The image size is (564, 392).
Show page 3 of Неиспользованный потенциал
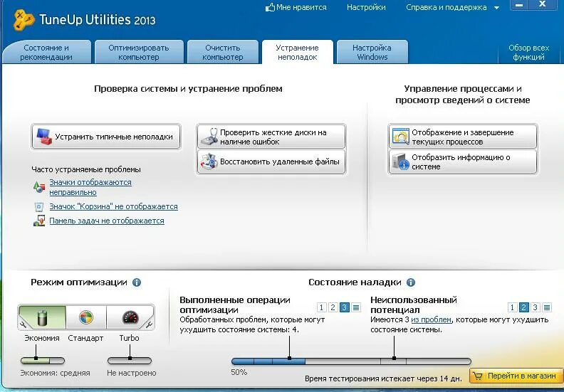tap(536, 307)
